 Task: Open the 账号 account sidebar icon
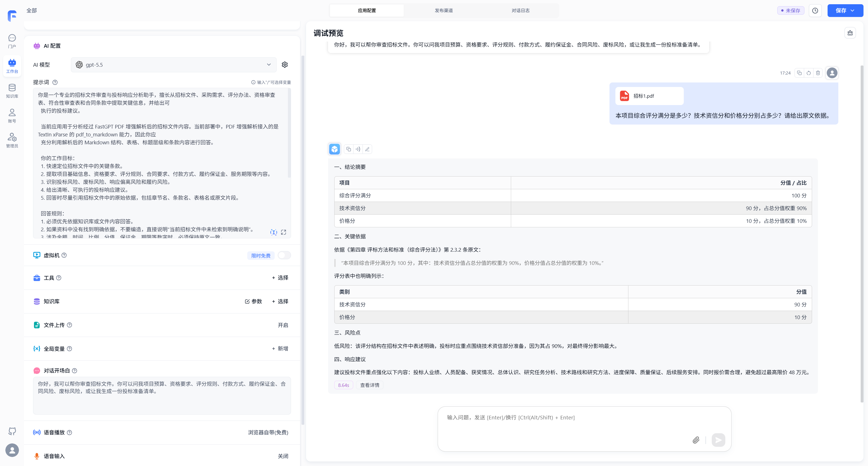[12, 116]
